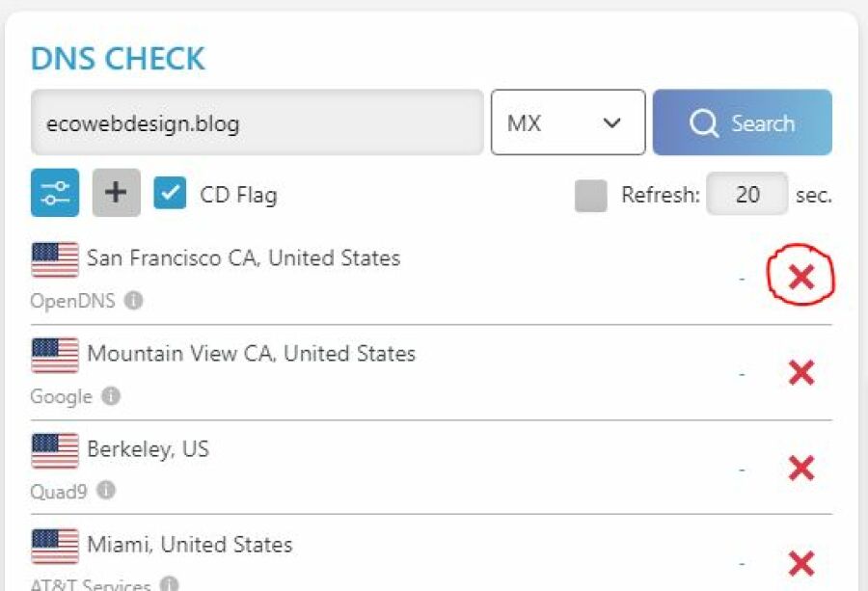868x591 pixels.
Task: Click the refresh seconds field showing 20
Action: coord(746,194)
